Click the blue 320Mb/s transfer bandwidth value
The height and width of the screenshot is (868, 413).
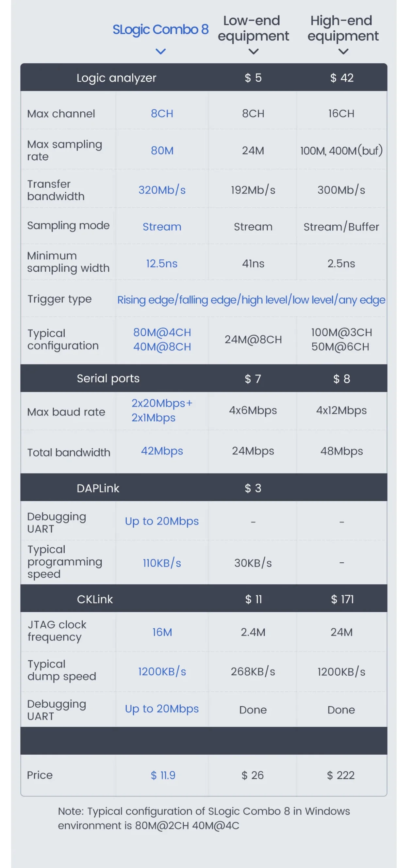point(162,190)
